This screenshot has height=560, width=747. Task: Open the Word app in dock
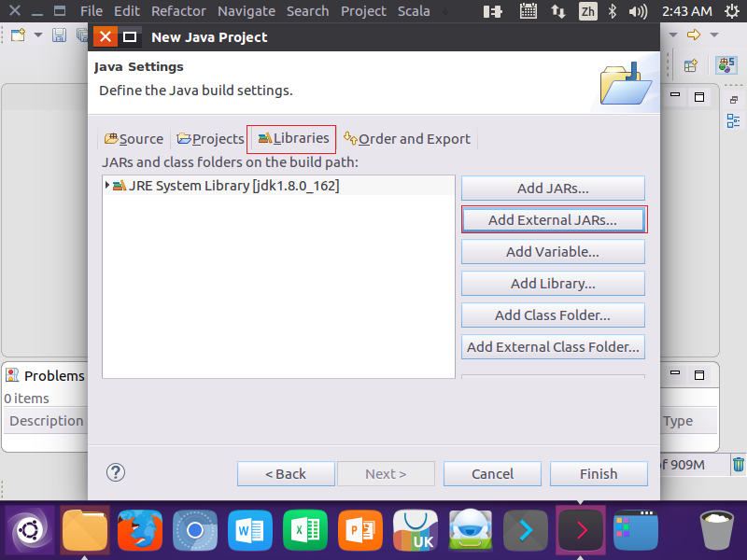point(250,530)
